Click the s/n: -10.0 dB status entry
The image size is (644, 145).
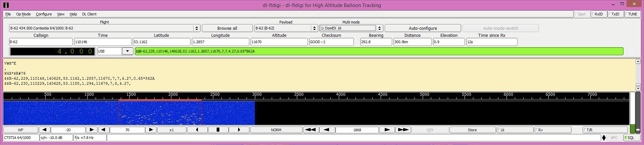coord(56,138)
